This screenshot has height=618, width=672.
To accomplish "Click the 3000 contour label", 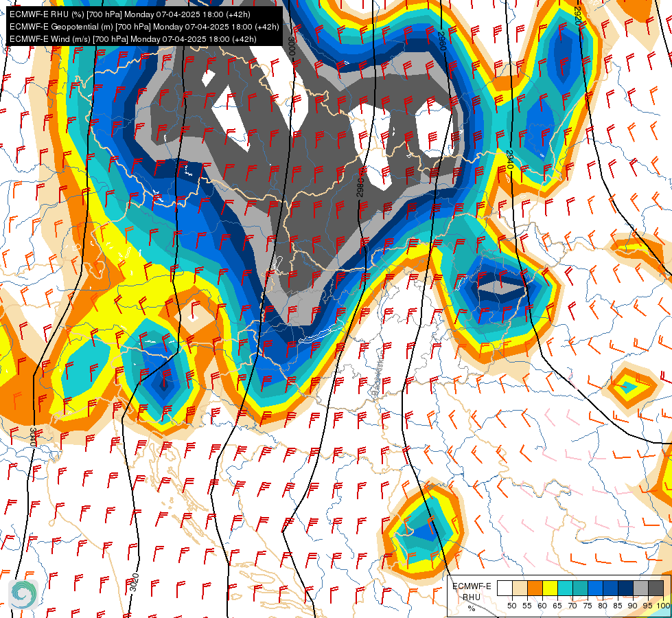I will pos(292,46).
